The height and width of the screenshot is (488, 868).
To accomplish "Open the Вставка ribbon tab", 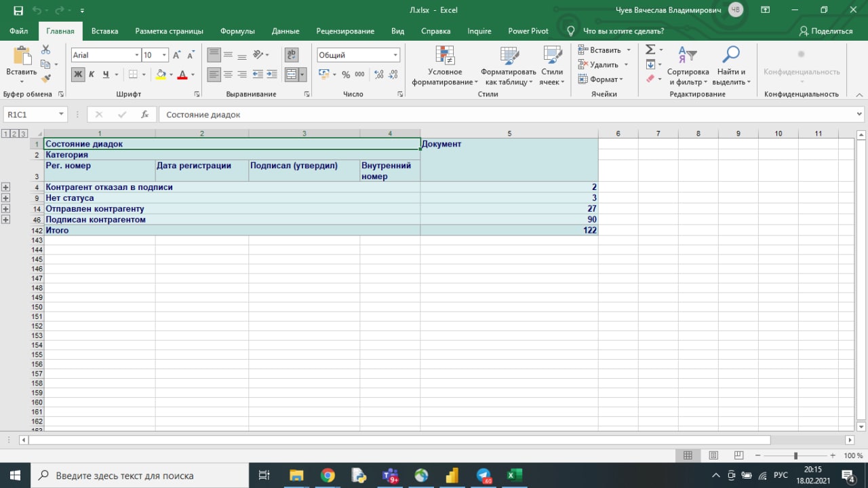I will pyautogui.click(x=104, y=31).
